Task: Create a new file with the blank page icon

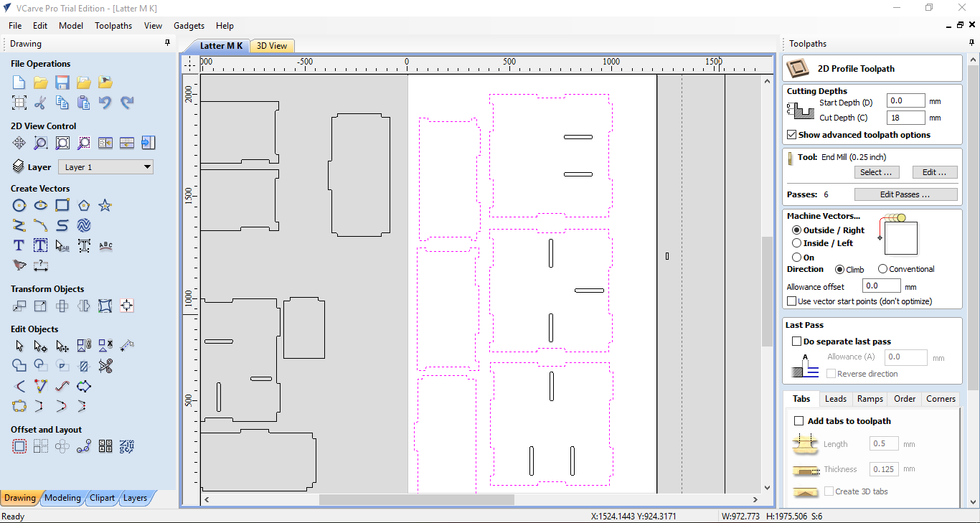Action: [x=19, y=83]
